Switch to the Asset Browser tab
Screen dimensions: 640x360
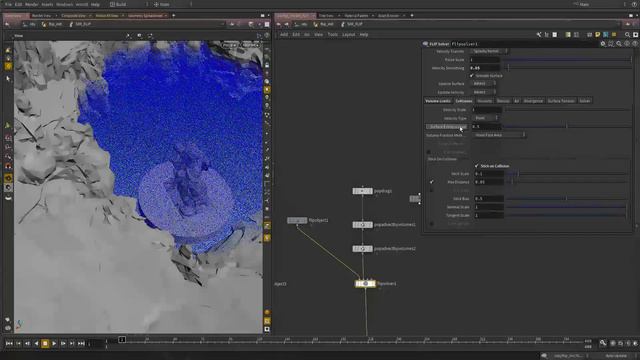coord(388,16)
